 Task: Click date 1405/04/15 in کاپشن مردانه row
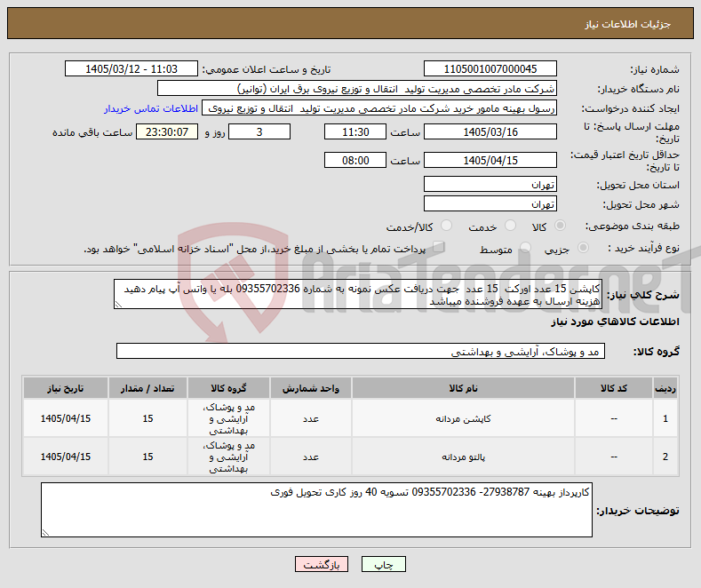point(65,418)
